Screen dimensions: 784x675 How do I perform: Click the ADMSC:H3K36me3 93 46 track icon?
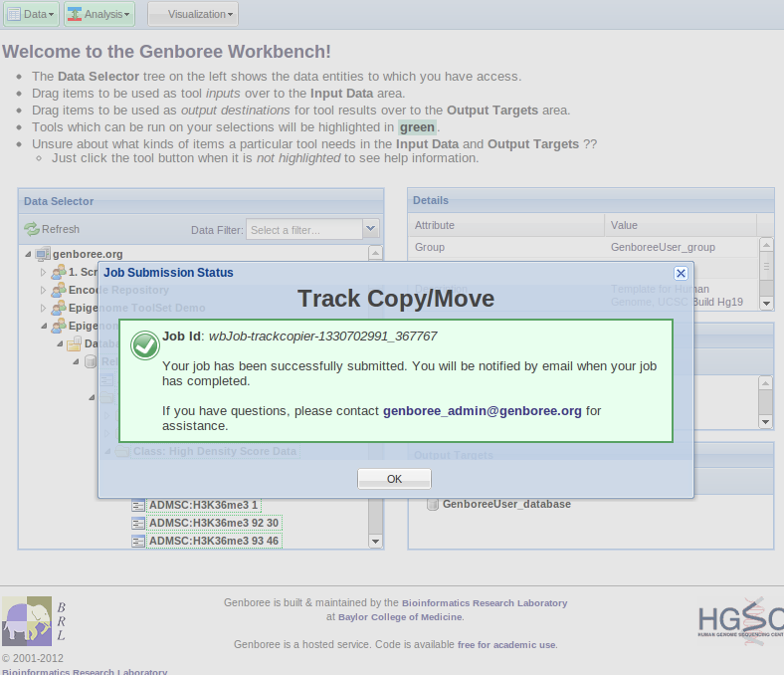[138, 541]
